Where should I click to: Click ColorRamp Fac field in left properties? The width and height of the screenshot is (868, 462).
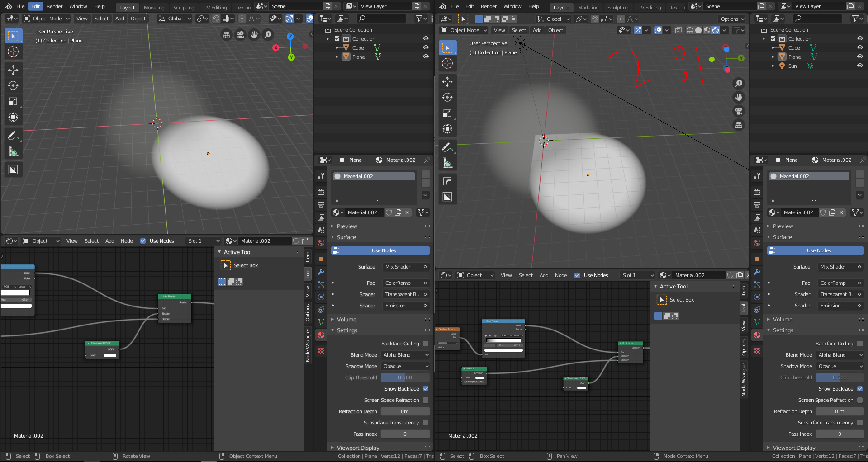pos(405,283)
